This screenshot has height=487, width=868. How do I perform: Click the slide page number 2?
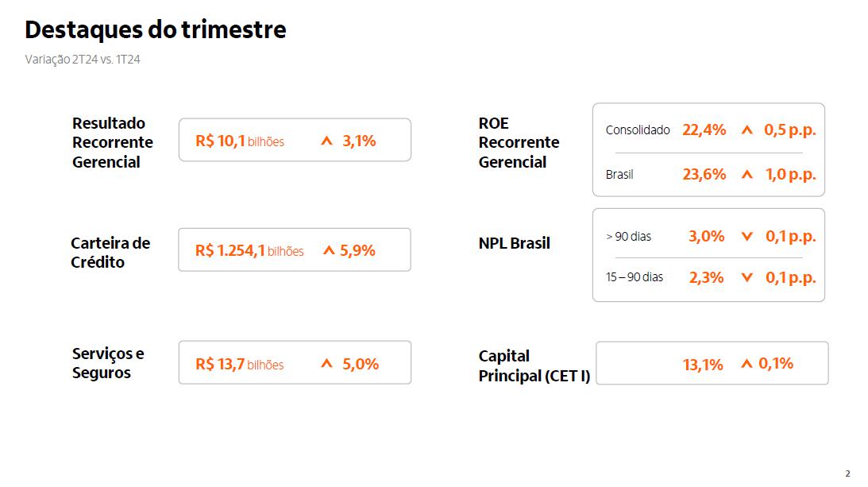coord(847,473)
